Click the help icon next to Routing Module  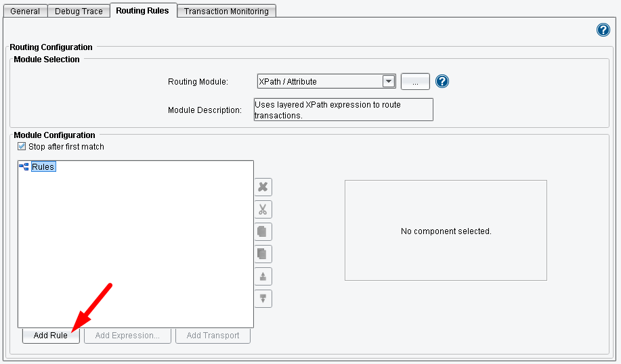(x=442, y=81)
